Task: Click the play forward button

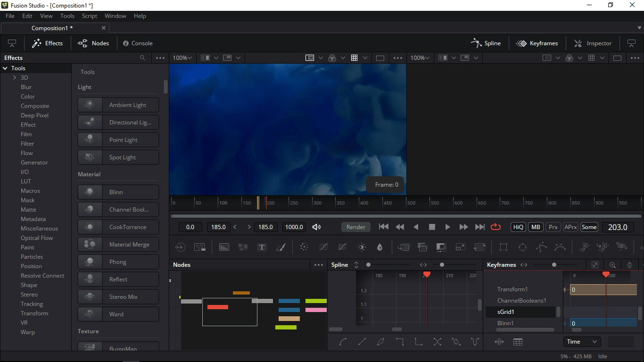Action: coord(447,227)
